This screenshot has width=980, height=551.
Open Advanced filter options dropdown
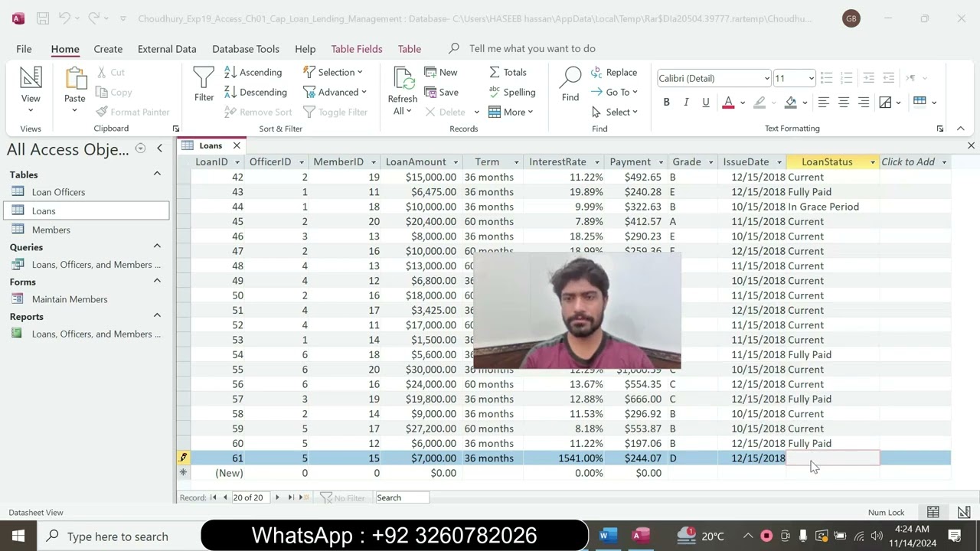tap(335, 92)
